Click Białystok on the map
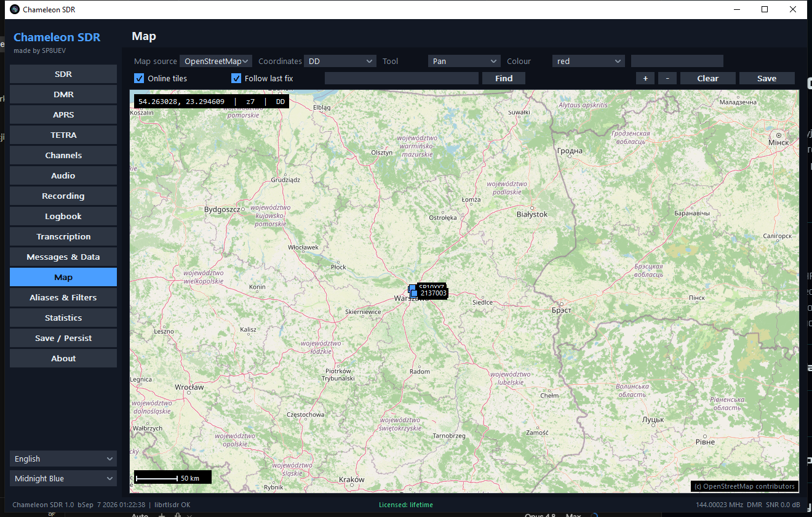Viewport: 812px width, 517px height. 532,214
